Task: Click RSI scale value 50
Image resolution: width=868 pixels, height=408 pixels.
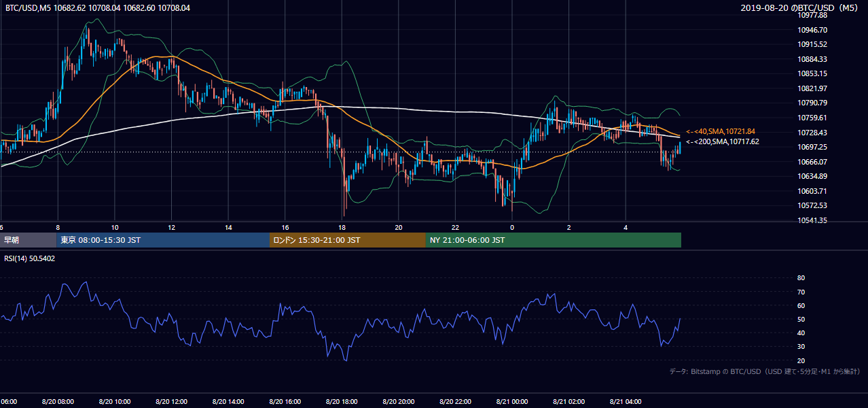Action: pos(801,319)
